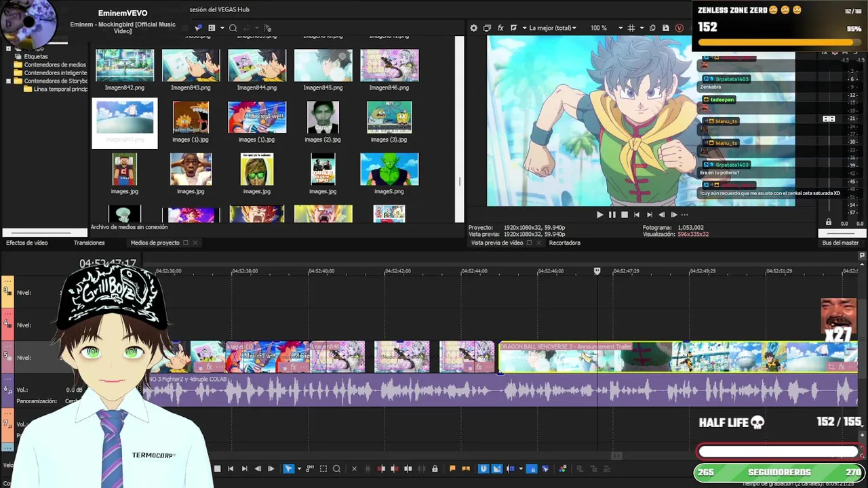The width and height of the screenshot is (868, 488).
Task: Click the media search magnifier icon
Action: tap(233, 28)
